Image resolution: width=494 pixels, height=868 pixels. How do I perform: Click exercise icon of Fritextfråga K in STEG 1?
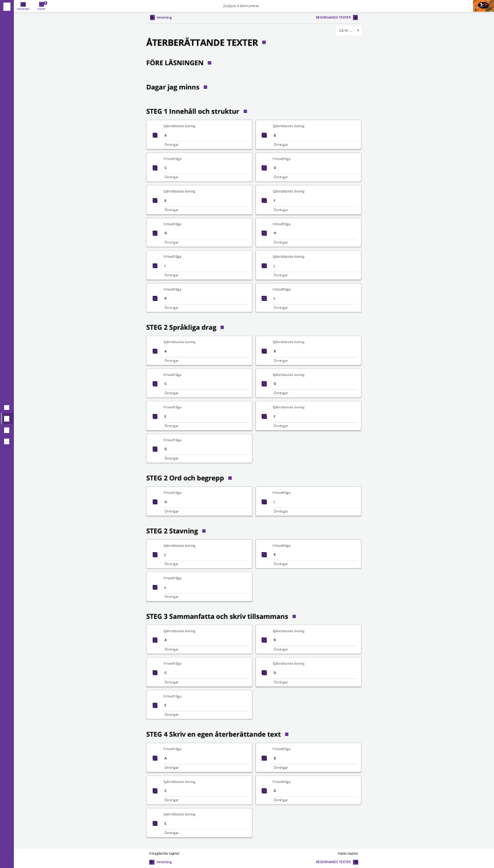[x=155, y=298]
